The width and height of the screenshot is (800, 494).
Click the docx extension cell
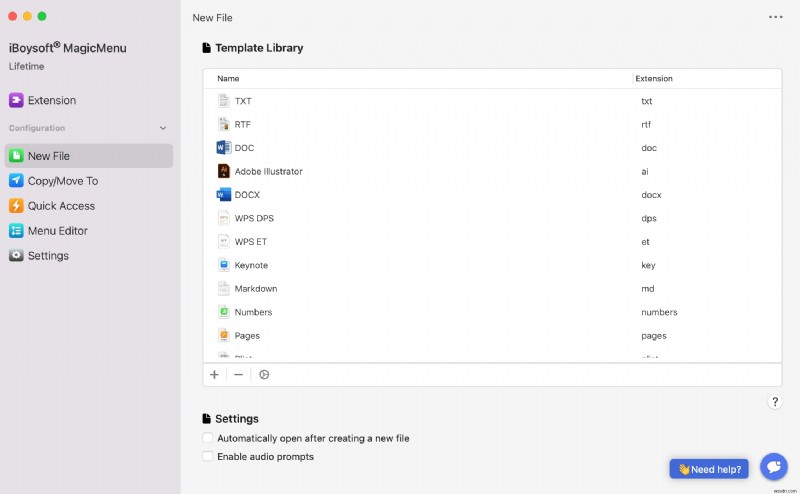click(651, 195)
